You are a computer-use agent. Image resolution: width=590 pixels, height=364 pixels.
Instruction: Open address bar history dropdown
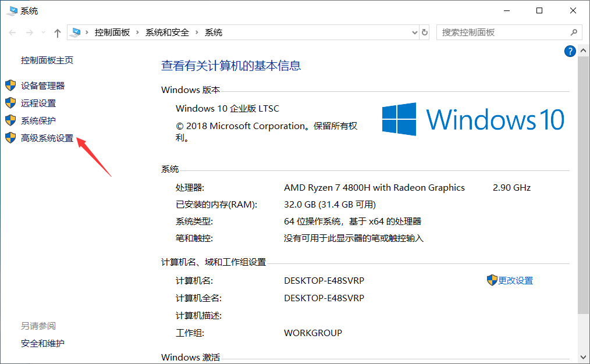(415, 33)
